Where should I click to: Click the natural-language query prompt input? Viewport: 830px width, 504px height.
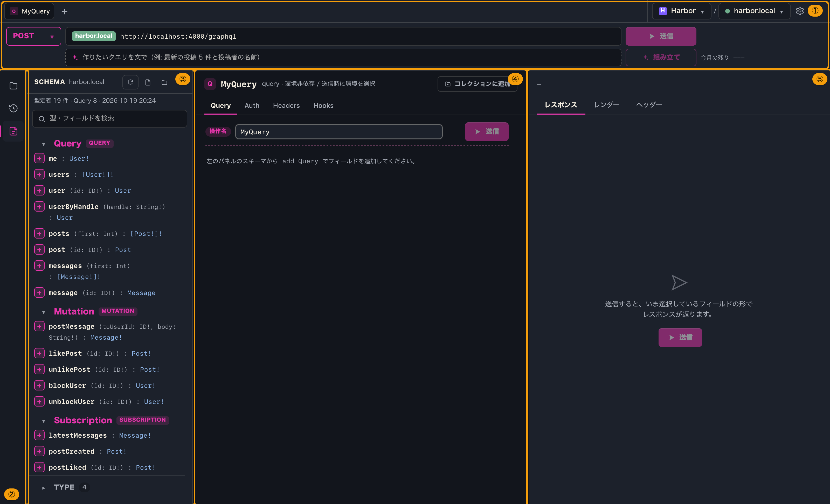(x=343, y=57)
